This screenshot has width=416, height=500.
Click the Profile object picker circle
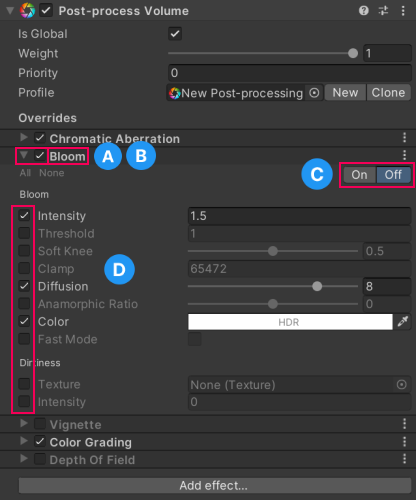[314, 93]
